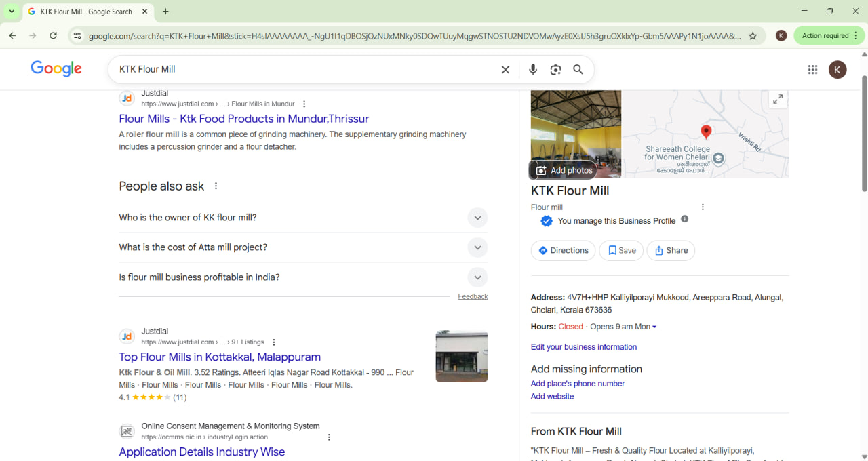Bookmark this page with star icon
Viewport: 868px width, 461px height.
pyautogui.click(x=753, y=36)
